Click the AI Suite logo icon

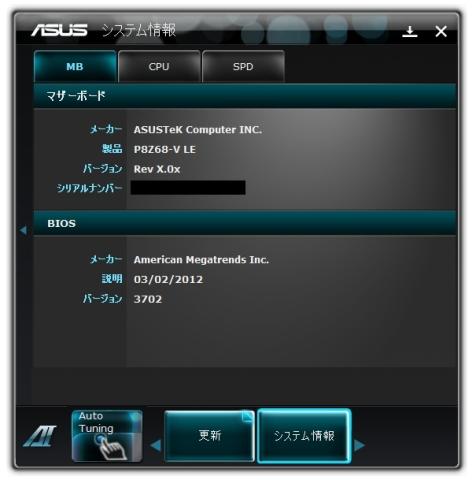point(40,436)
